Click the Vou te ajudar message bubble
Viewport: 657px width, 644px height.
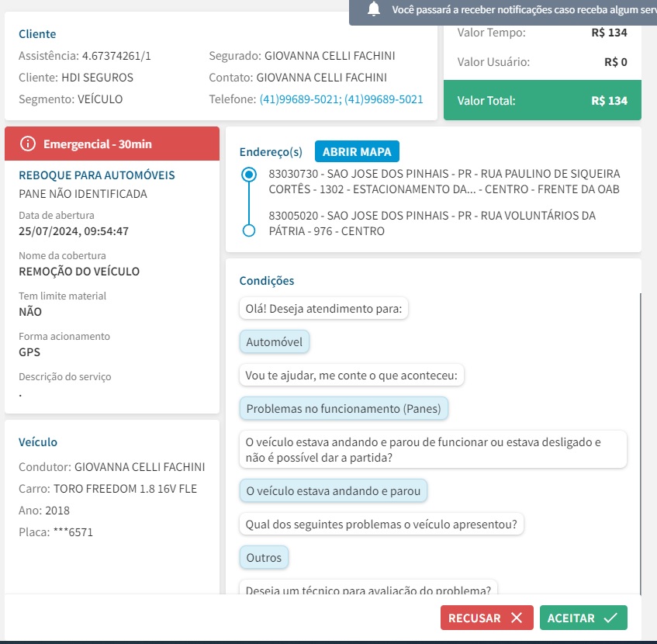pos(351,375)
